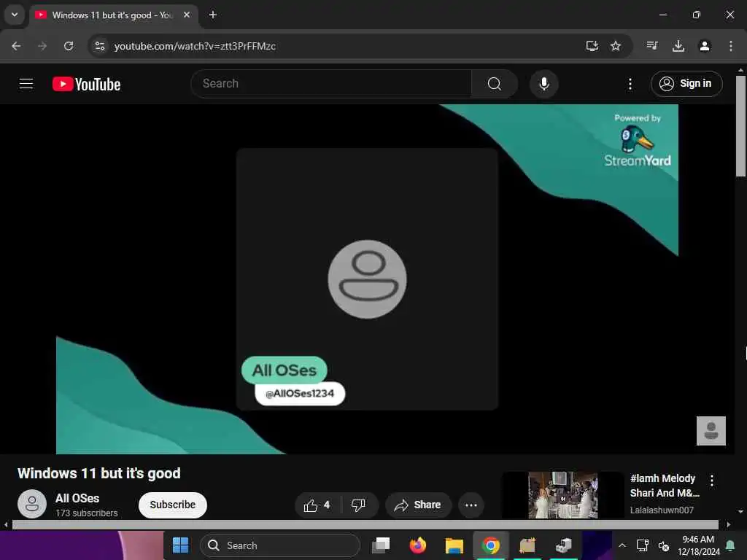
Task: View site information icon in address bar
Action: pos(99,46)
